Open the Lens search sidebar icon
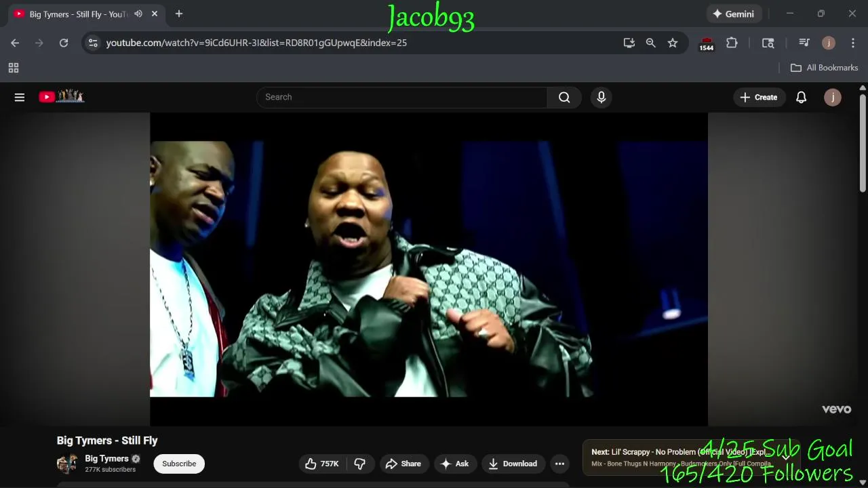This screenshot has width=868, height=488. (768, 43)
